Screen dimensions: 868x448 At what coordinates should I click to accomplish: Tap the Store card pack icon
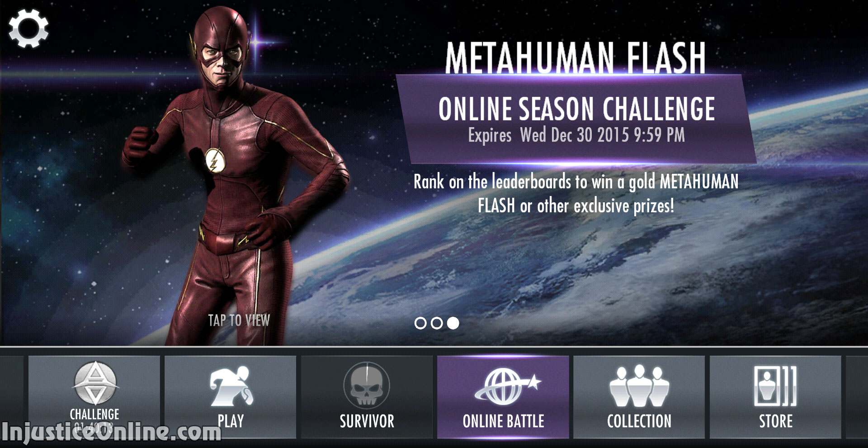(x=775, y=386)
